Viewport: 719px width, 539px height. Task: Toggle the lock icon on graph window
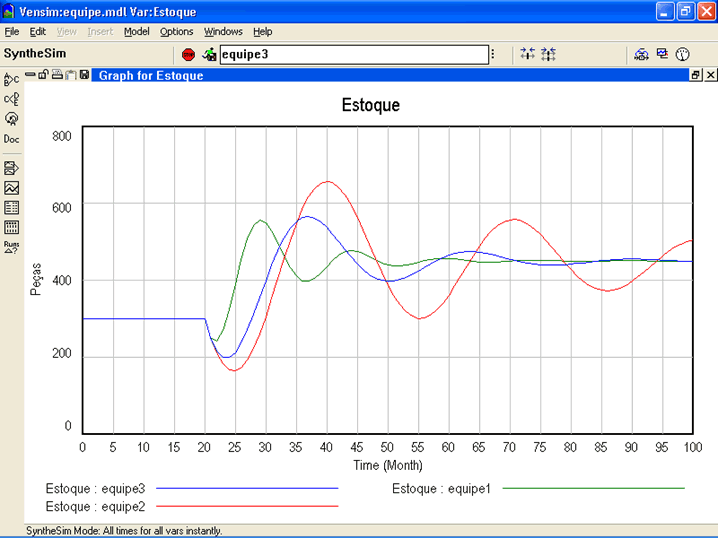click(45, 75)
